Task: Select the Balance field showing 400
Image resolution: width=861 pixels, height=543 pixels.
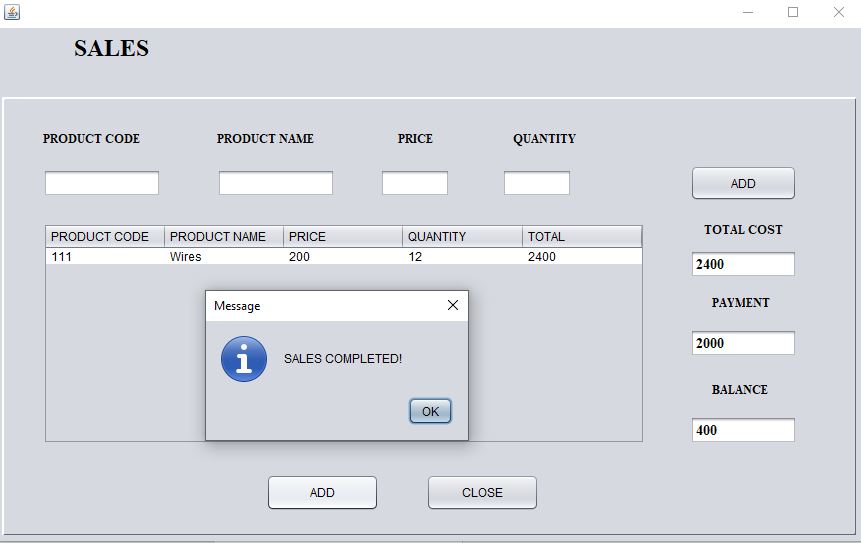Action: [x=743, y=430]
